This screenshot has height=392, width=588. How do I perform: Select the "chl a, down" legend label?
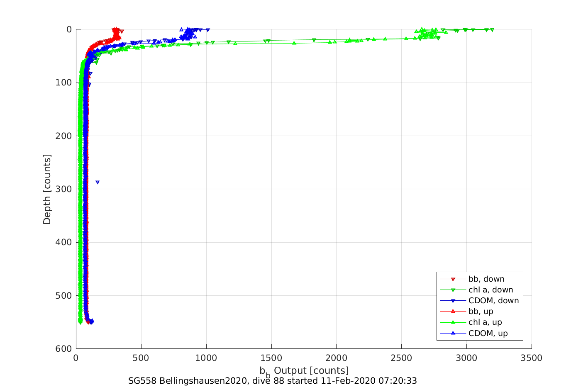tap(490, 290)
